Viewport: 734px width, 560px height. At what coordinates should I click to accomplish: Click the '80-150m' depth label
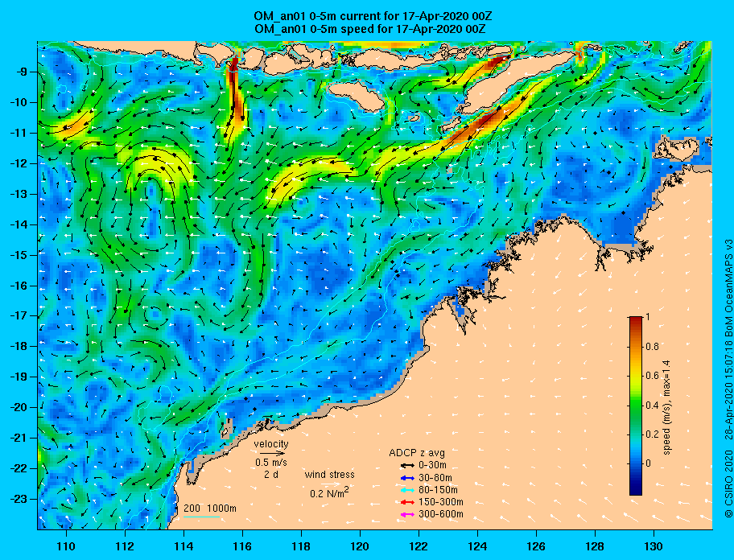click(x=438, y=490)
